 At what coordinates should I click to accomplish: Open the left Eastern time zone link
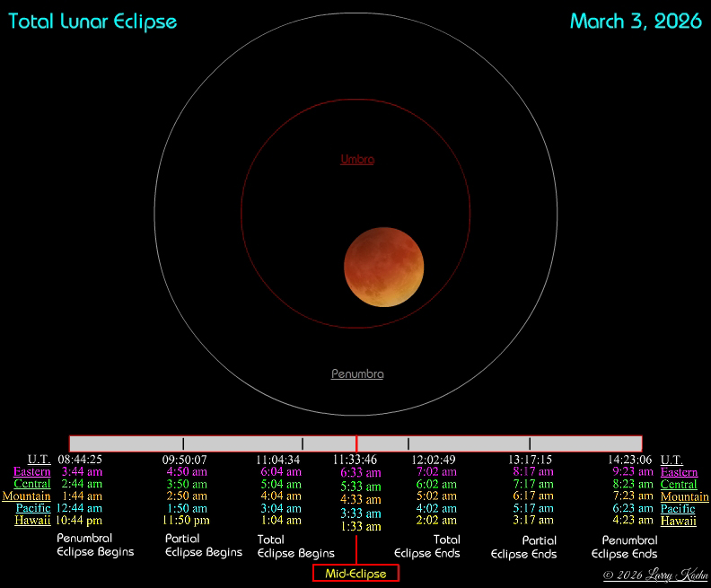(x=31, y=471)
